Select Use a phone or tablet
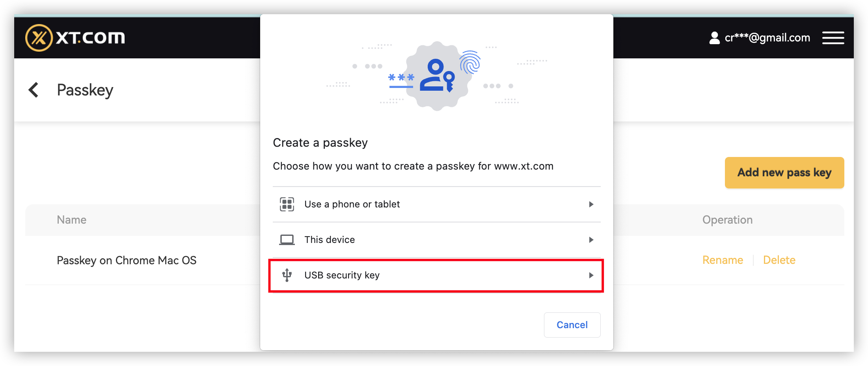 pyautogui.click(x=352, y=204)
